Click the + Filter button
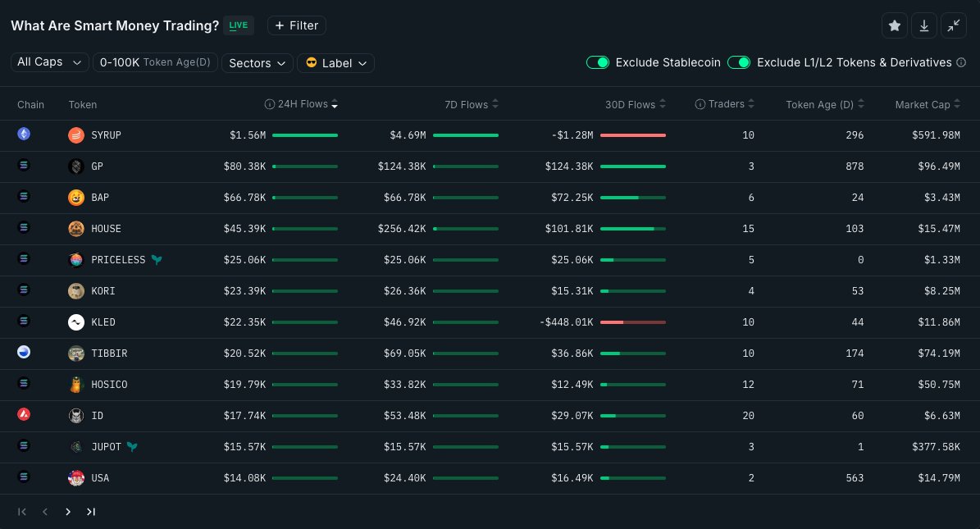The height and width of the screenshot is (529, 980). pyautogui.click(x=297, y=25)
